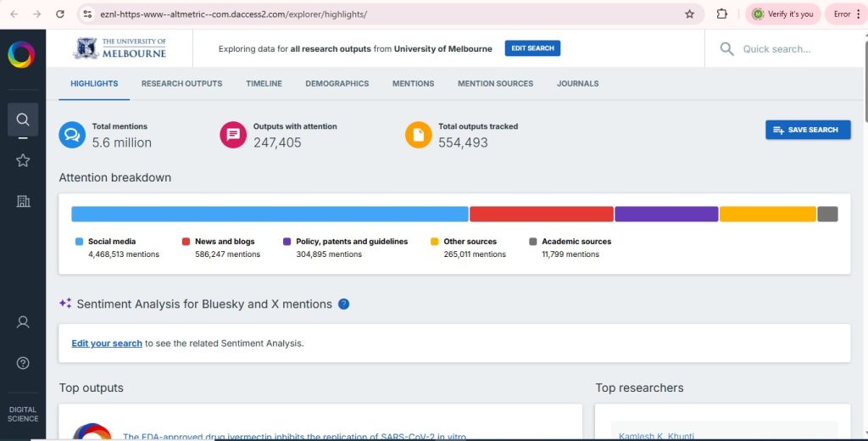This screenshot has width=868, height=441.
Task: Click the Altmetric colorful donut logo
Action: [21, 55]
